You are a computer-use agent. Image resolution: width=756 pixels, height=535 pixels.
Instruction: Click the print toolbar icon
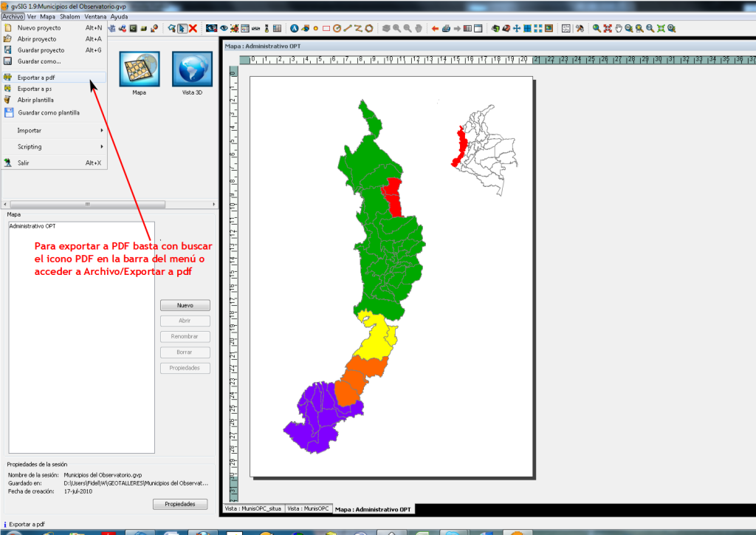click(x=445, y=27)
